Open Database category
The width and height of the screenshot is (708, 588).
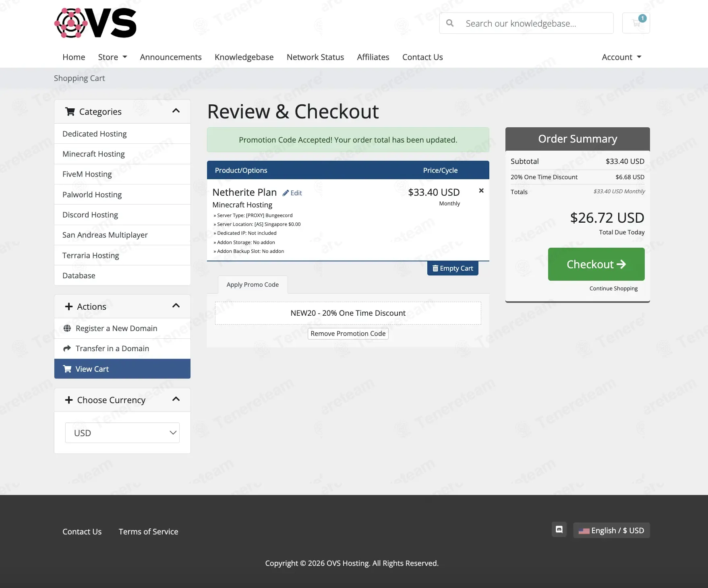122,275
